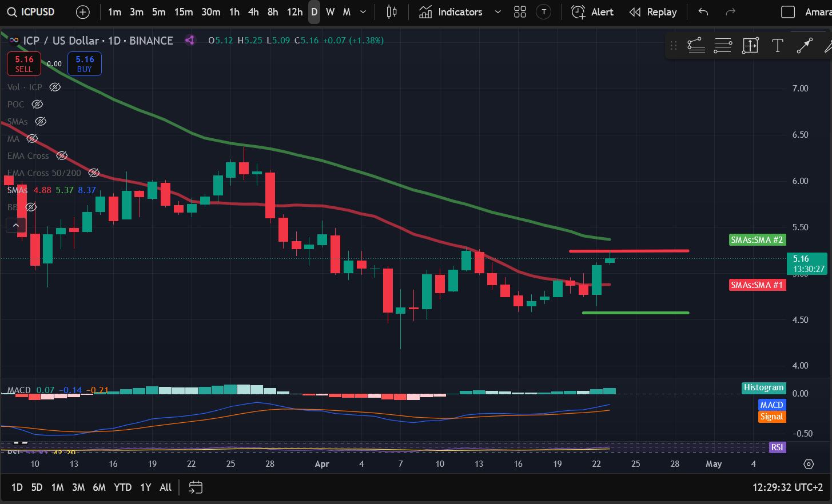Set date range to 1Y

[145, 487]
